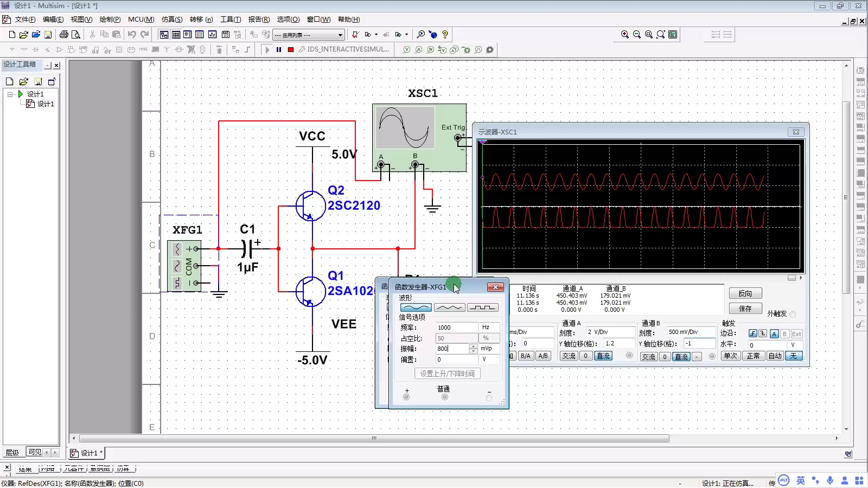Set Channel A coupling to DC (直流)
The height and width of the screenshot is (488, 868).
pyautogui.click(x=603, y=356)
